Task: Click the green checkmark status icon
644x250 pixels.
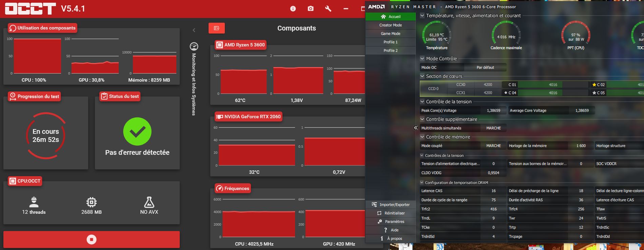Action: [137, 131]
